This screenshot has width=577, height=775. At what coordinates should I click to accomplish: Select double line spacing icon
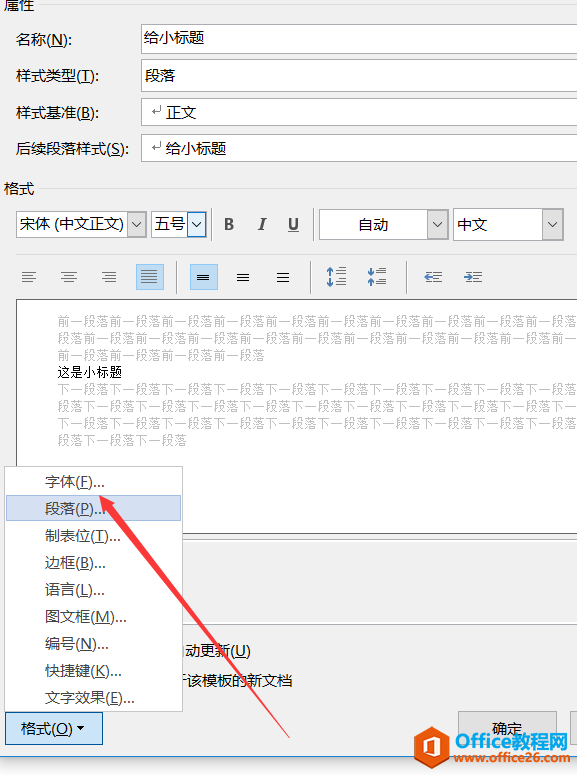coord(283,277)
